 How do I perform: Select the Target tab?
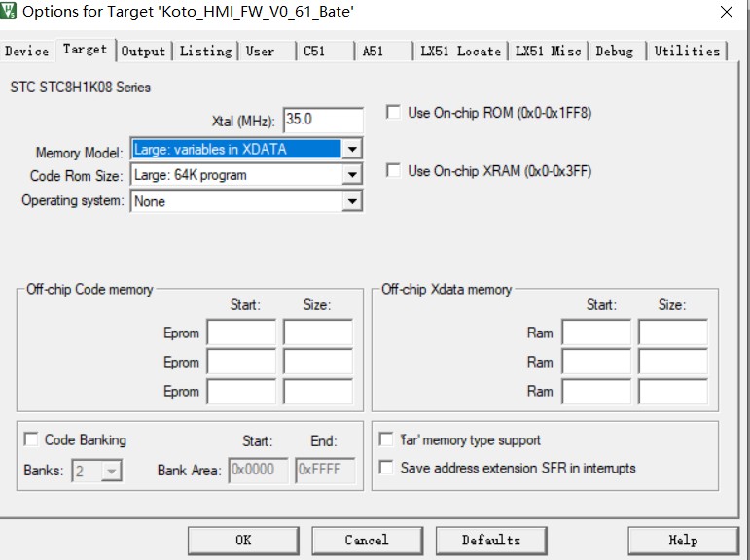pos(86,49)
